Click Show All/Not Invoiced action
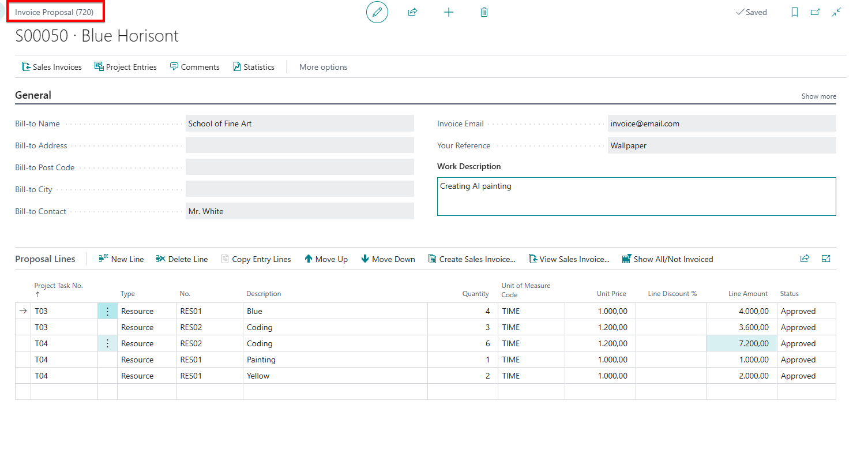Screen dimensions: 868x449 tap(668, 259)
